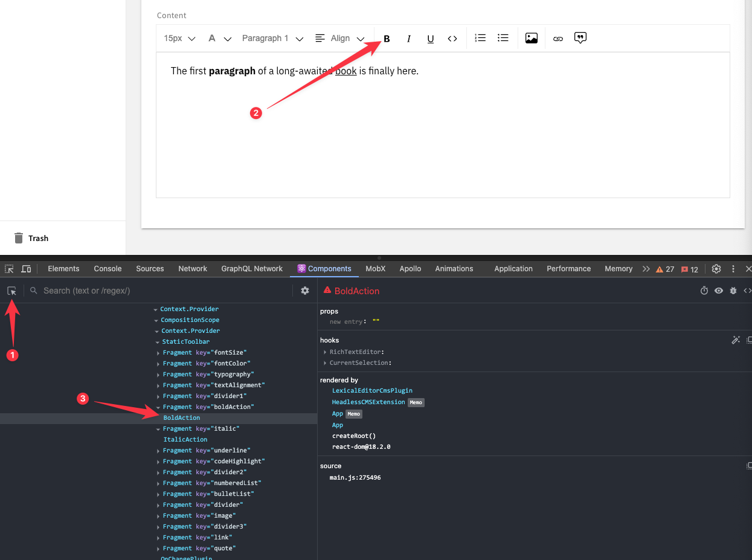Toggle the device emulation toolbar
Screen dimensions: 752x560
pos(25,268)
